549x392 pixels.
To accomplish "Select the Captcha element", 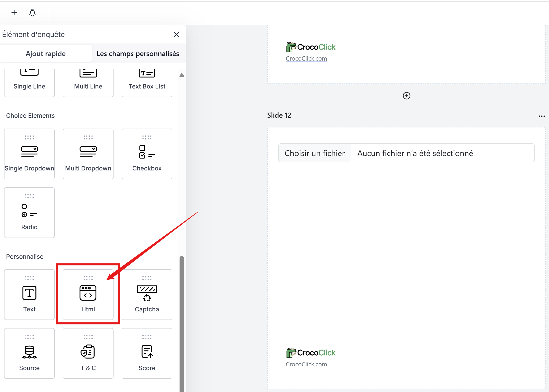I will 147,295.
